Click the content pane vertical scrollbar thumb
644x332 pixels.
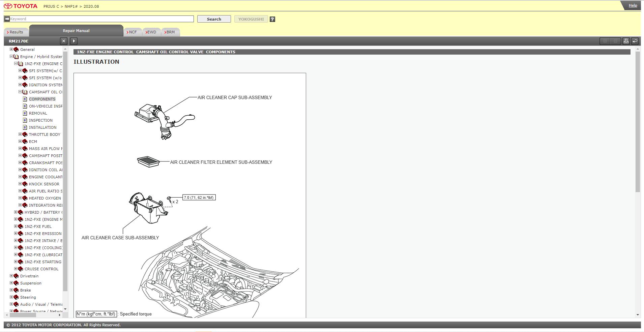tap(637, 122)
